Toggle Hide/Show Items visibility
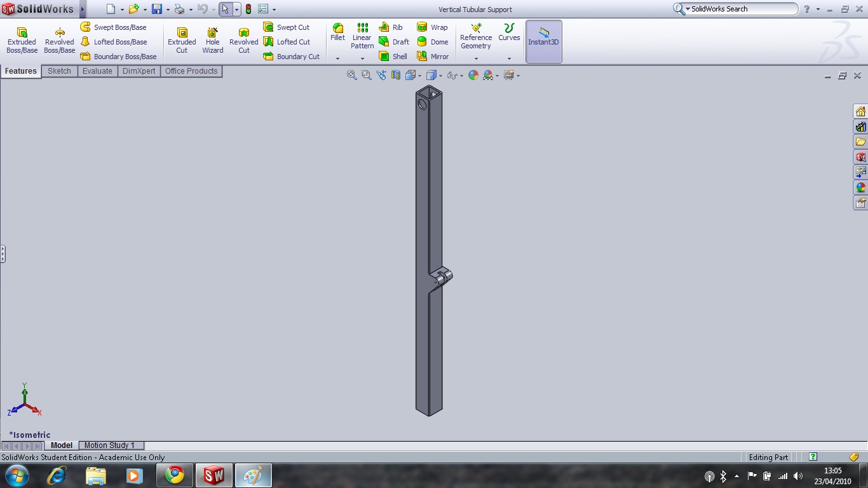The image size is (868, 488). pyautogui.click(x=452, y=75)
